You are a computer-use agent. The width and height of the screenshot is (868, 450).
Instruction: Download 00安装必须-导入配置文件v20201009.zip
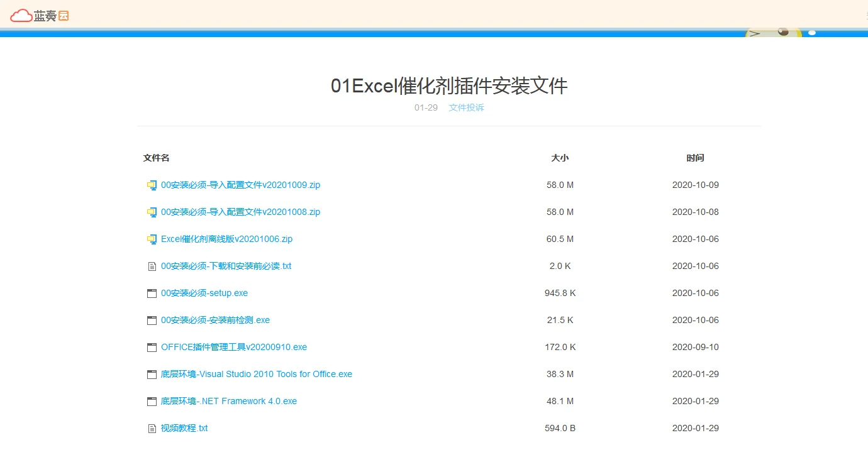[x=241, y=185]
